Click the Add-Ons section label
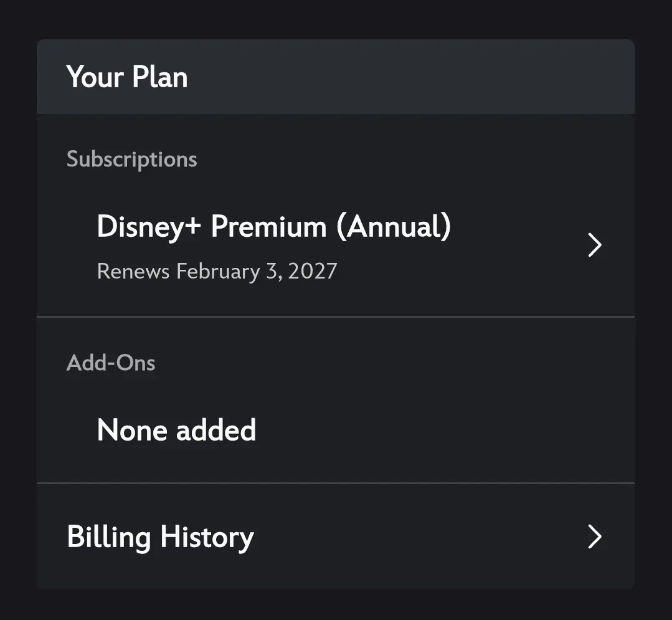The height and width of the screenshot is (620, 672). (111, 363)
